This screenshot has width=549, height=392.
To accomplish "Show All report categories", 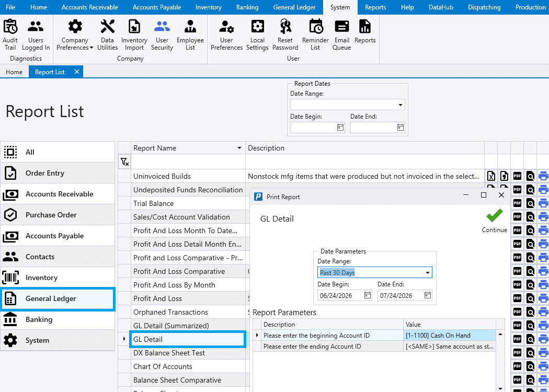I will tap(58, 152).
